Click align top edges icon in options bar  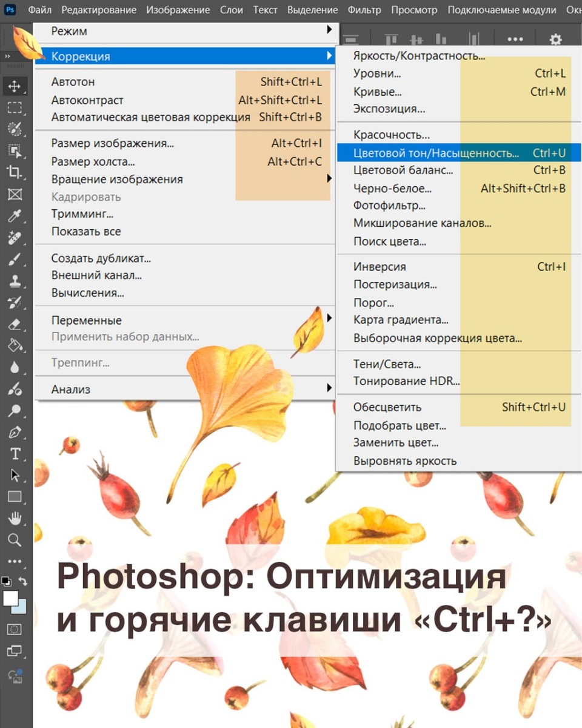point(391,39)
